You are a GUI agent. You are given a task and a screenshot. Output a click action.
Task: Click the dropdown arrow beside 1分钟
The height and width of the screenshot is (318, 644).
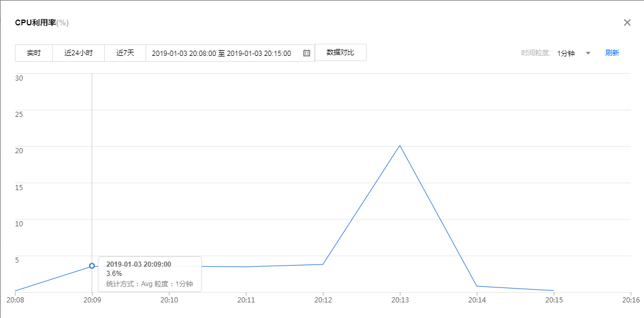click(x=588, y=53)
